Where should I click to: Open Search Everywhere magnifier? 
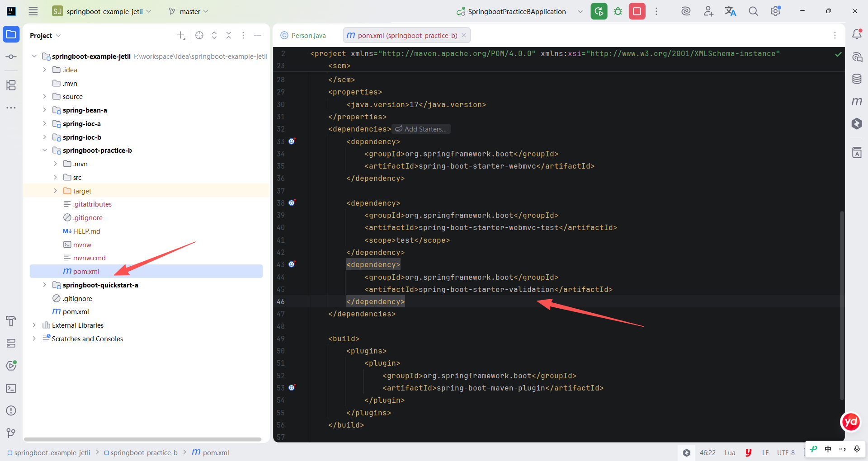click(753, 11)
